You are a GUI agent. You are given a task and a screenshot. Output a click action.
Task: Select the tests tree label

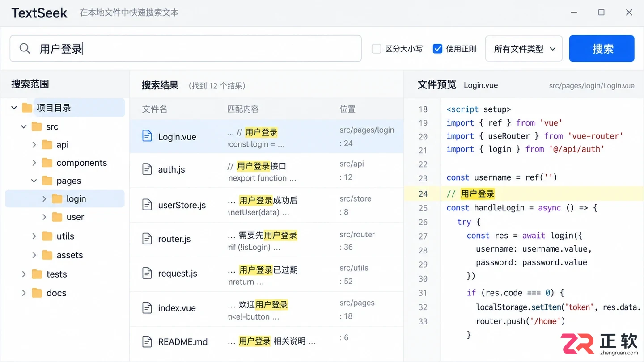click(x=56, y=274)
